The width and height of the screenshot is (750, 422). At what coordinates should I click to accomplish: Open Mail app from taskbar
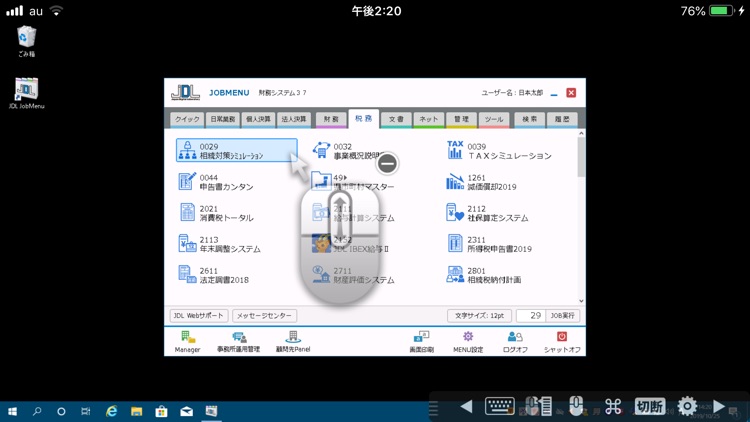[x=187, y=411]
